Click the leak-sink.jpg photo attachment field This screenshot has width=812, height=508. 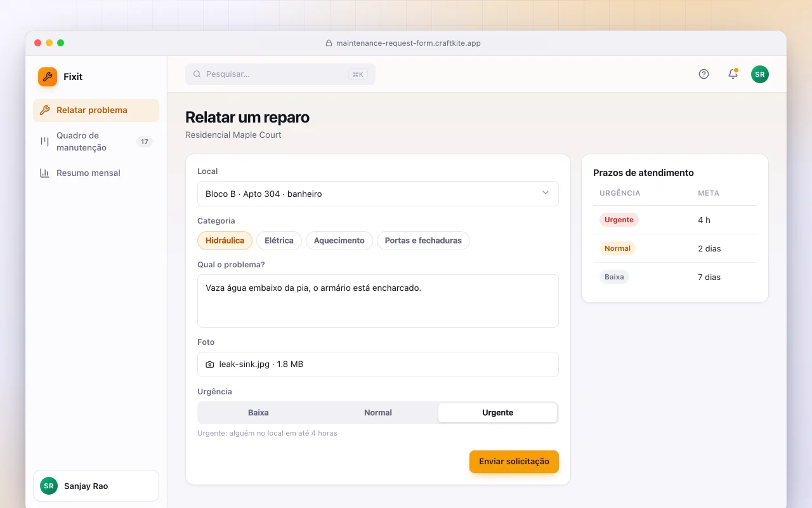pos(378,364)
